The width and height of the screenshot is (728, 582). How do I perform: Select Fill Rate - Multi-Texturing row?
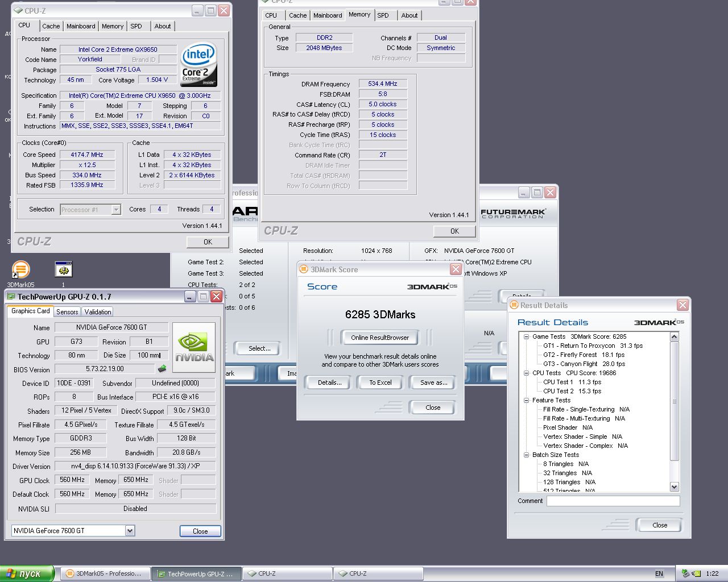(x=584, y=418)
